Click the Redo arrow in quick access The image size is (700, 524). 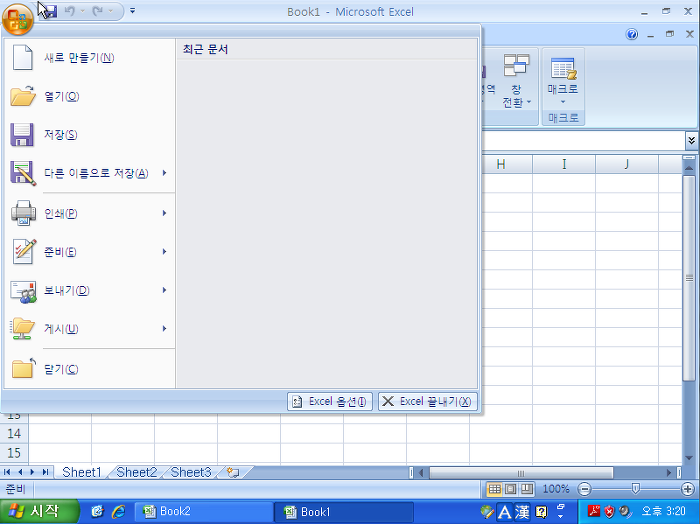click(x=97, y=11)
